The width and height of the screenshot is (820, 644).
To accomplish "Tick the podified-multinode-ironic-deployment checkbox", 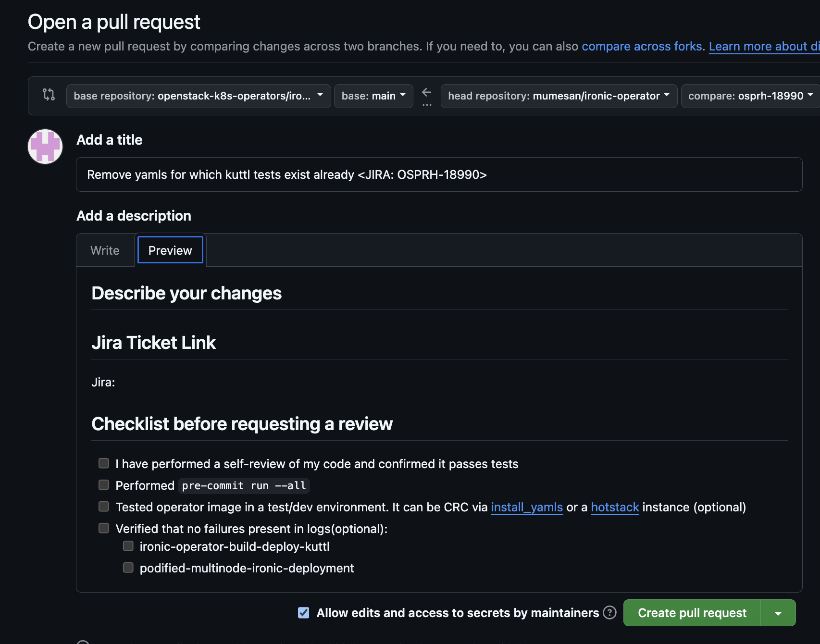I will pos(128,568).
